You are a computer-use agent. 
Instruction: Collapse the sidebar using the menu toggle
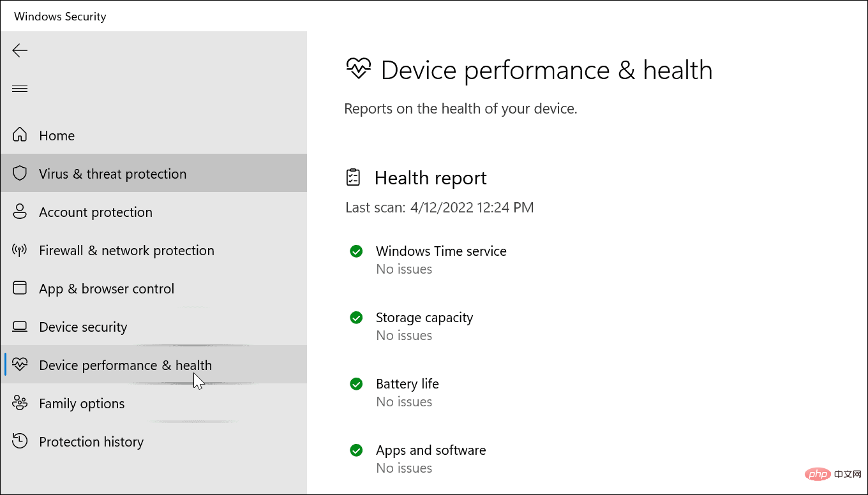click(20, 88)
